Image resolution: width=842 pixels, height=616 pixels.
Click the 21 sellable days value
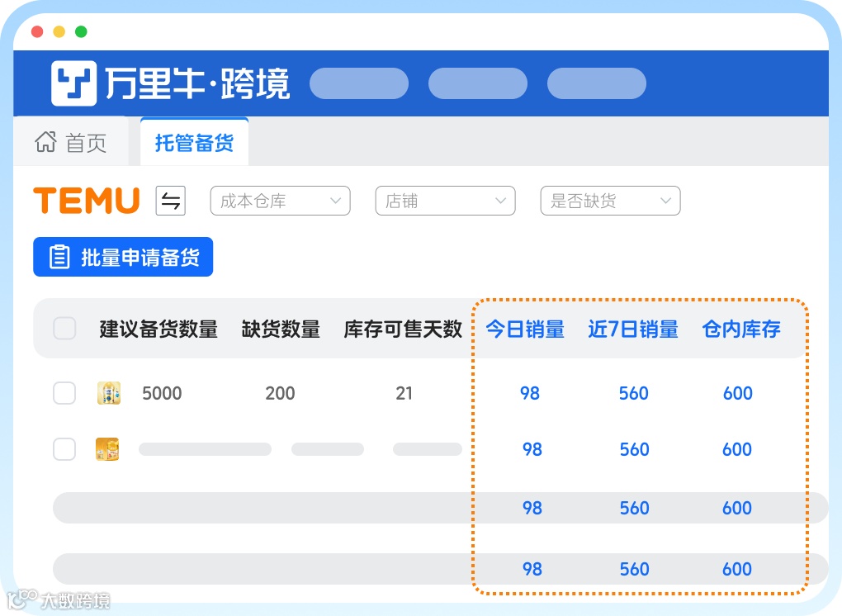click(404, 393)
